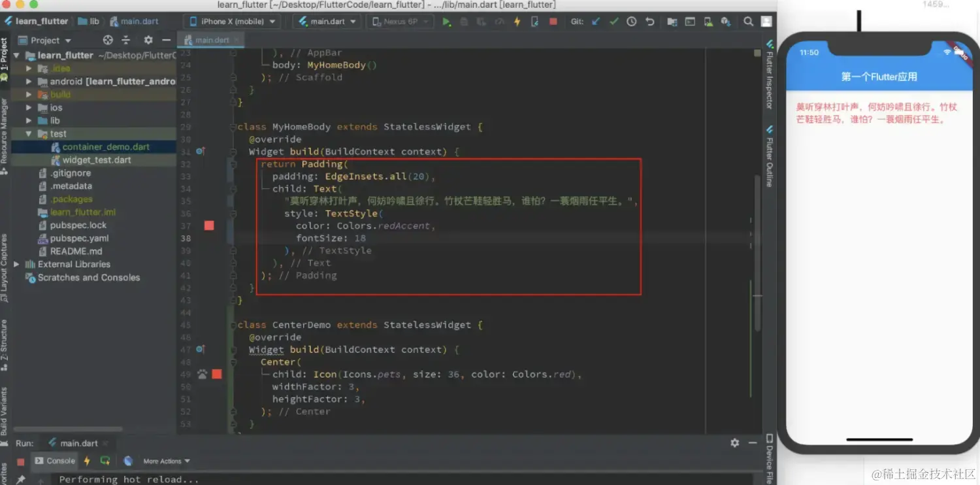The height and width of the screenshot is (485, 980).
Task: Collapse all icon in Project panel header
Action: pyautogui.click(x=126, y=40)
